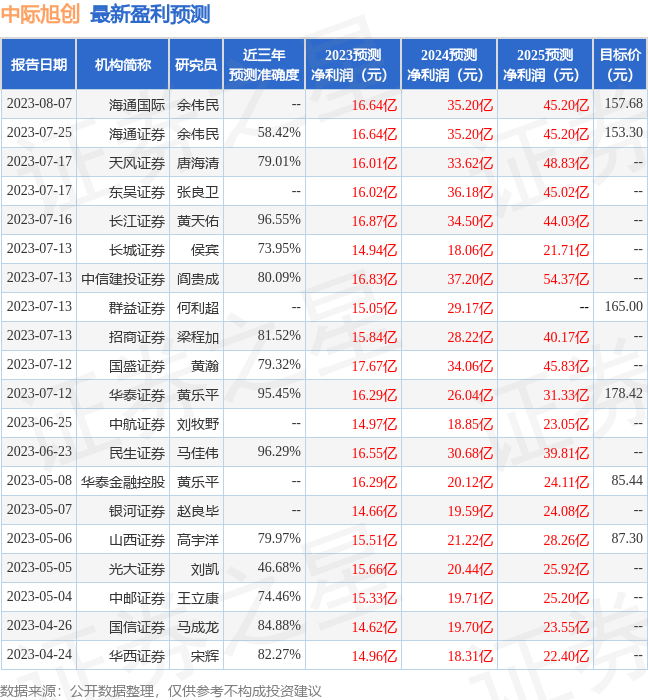
Task: Click institution 国信证券
Action: (x=137, y=628)
